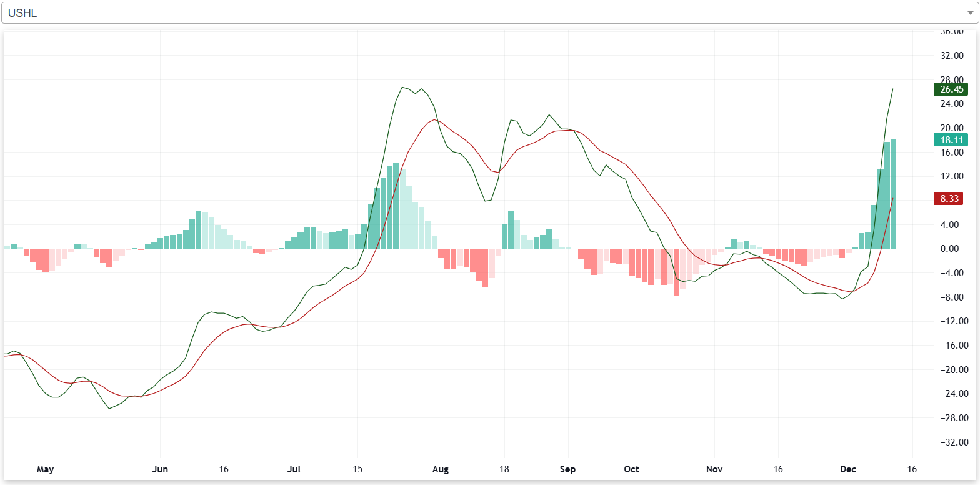
Task: Click the USHL text in selector field
Action: coord(22,13)
